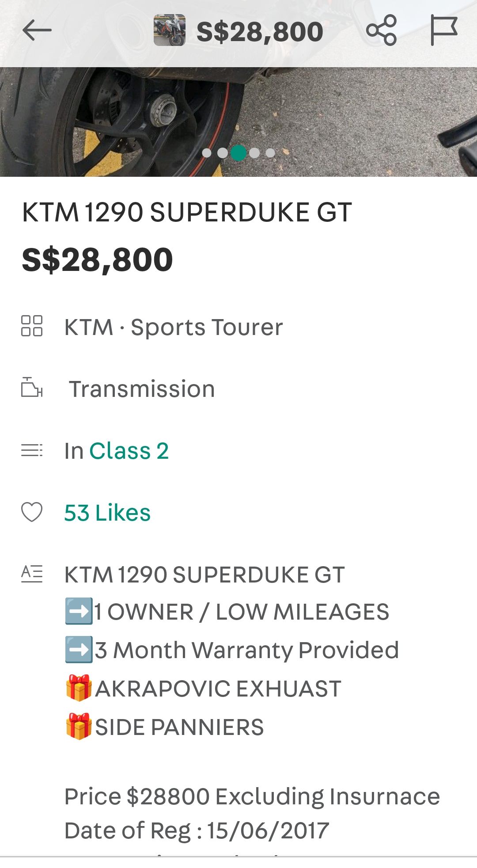Jump to second photo indicator dot
The image size is (477, 868).
[223, 153]
